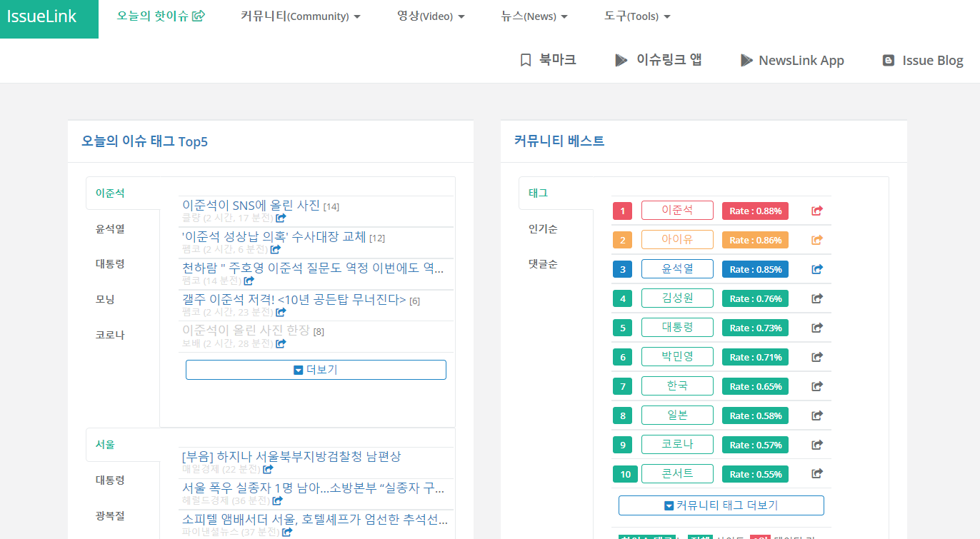Open the 영상(Video) dropdown menu

click(x=431, y=16)
